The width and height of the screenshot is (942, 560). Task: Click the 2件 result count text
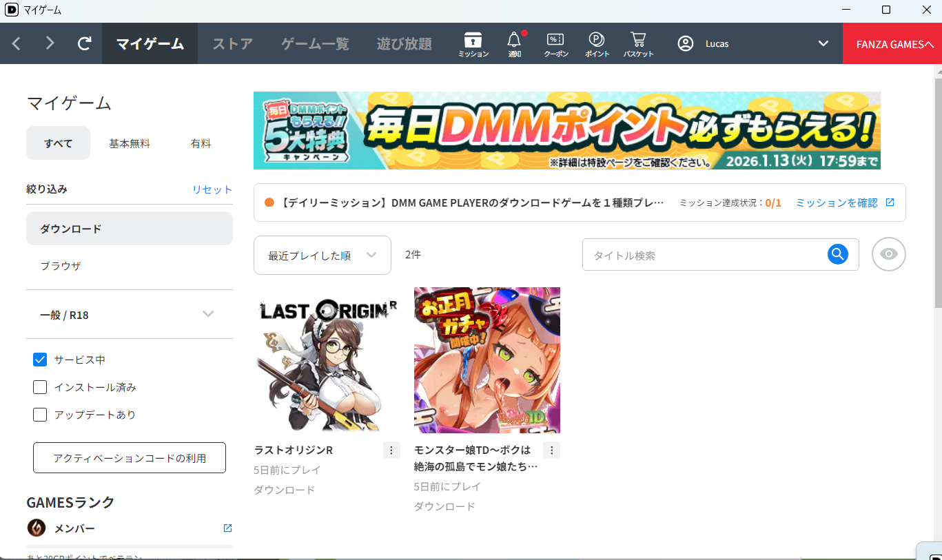pyautogui.click(x=413, y=254)
